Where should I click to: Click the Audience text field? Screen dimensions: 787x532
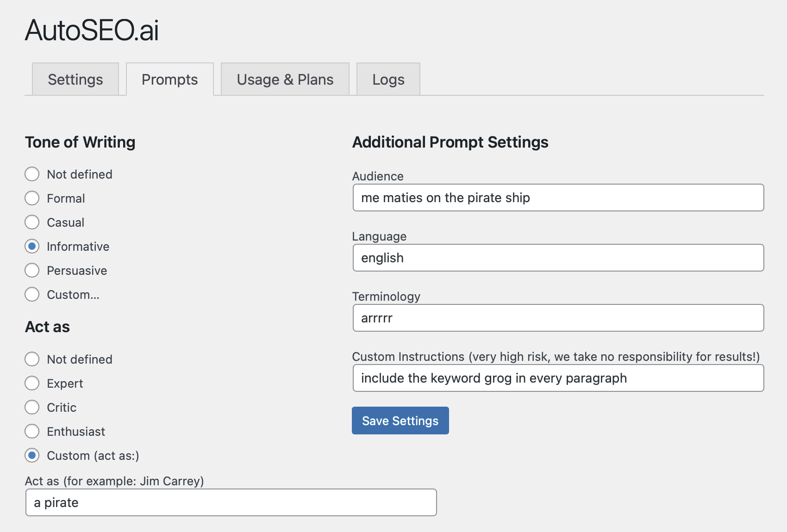click(x=558, y=198)
